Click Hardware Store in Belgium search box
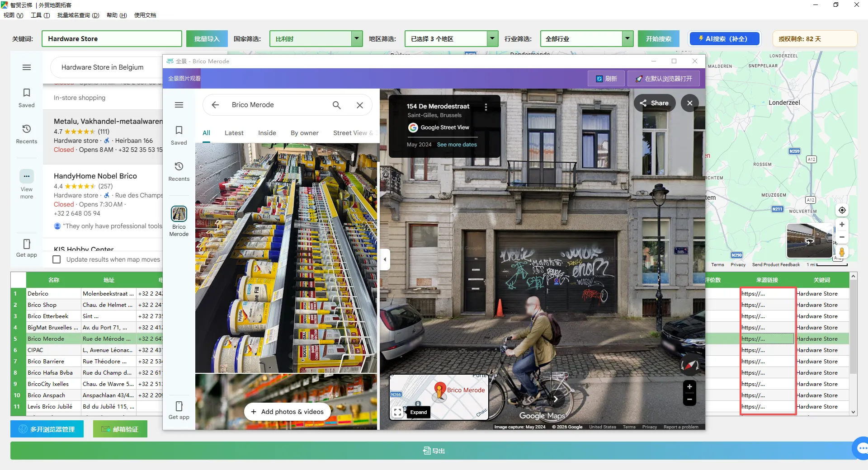Viewport: 868px width, 470px height. tap(106, 67)
